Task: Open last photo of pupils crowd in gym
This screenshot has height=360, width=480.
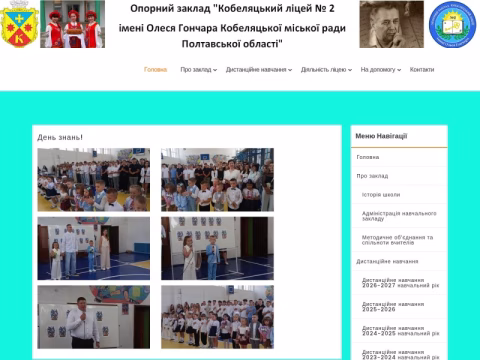Action: point(217,317)
